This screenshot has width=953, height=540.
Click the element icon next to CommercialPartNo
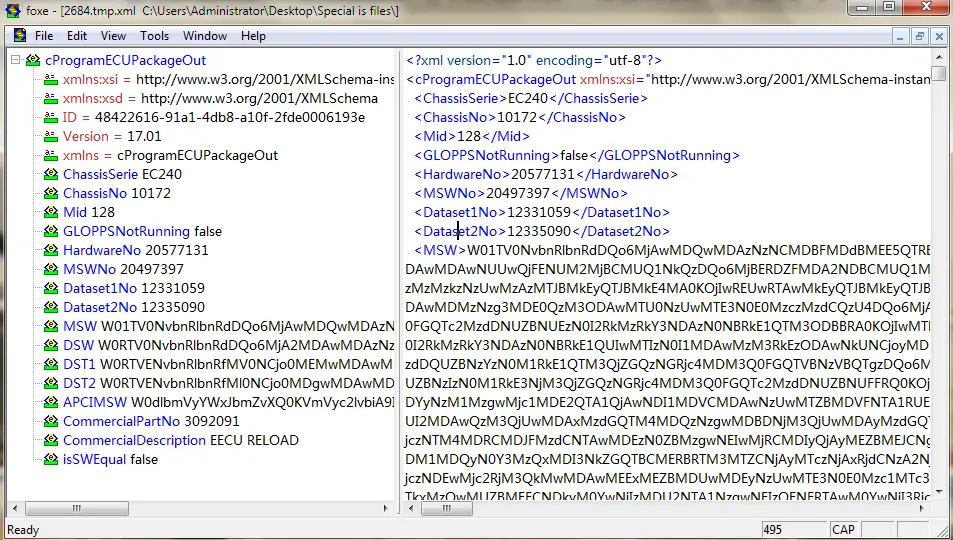coord(51,421)
